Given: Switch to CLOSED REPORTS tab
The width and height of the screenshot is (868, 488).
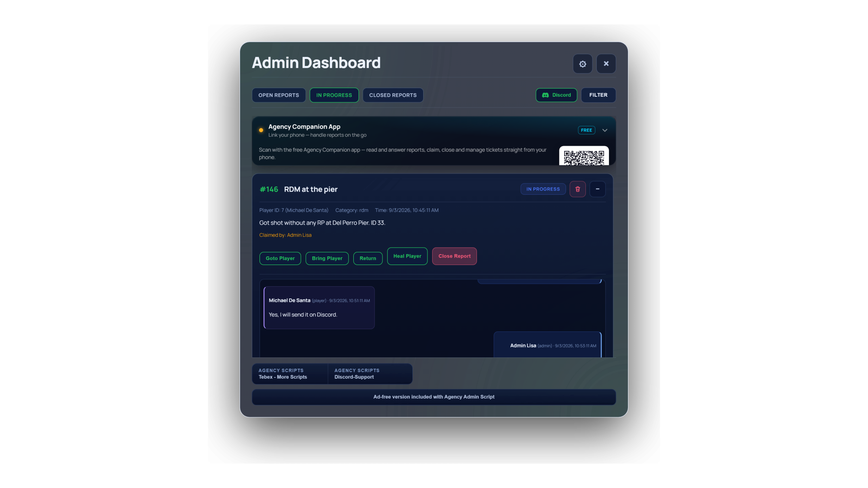Looking at the screenshot, I should [393, 95].
